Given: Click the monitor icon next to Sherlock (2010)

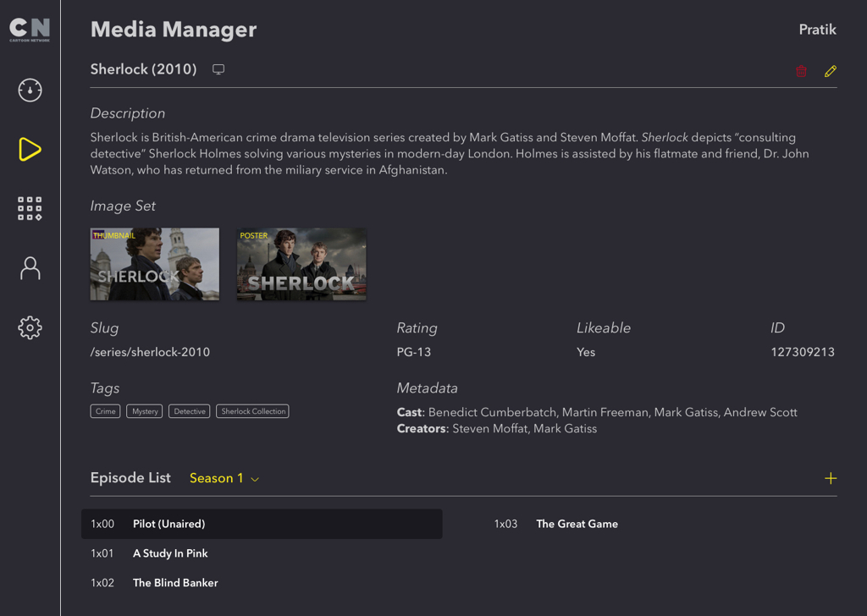Looking at the screenshot, I should 218,69.
